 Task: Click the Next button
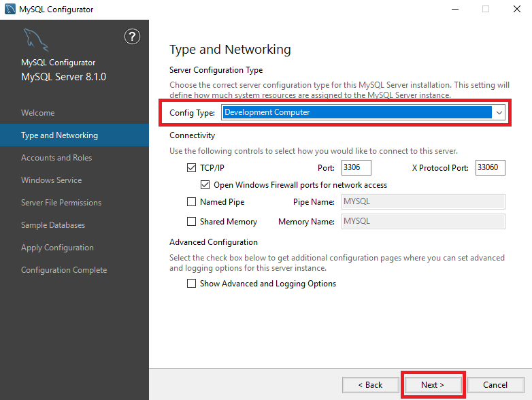(433, 385)
